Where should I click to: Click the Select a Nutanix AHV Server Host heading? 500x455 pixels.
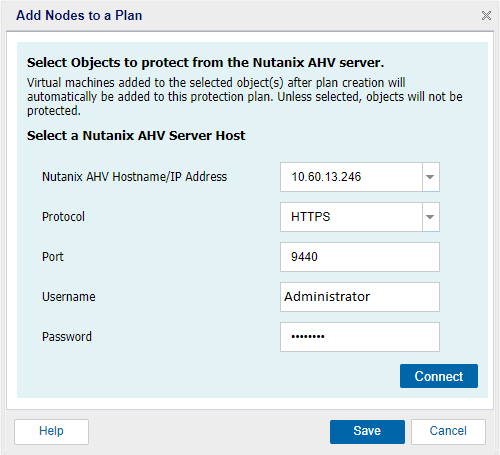click(136, 136)
